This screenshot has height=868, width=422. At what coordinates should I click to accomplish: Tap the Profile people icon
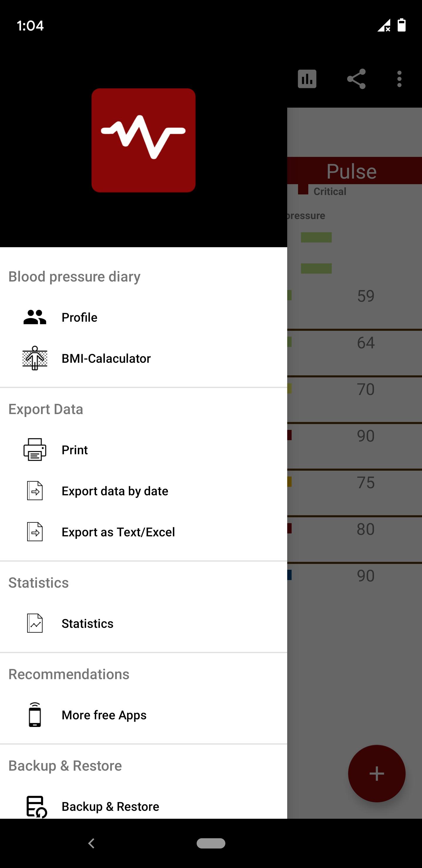coord(35,317)
